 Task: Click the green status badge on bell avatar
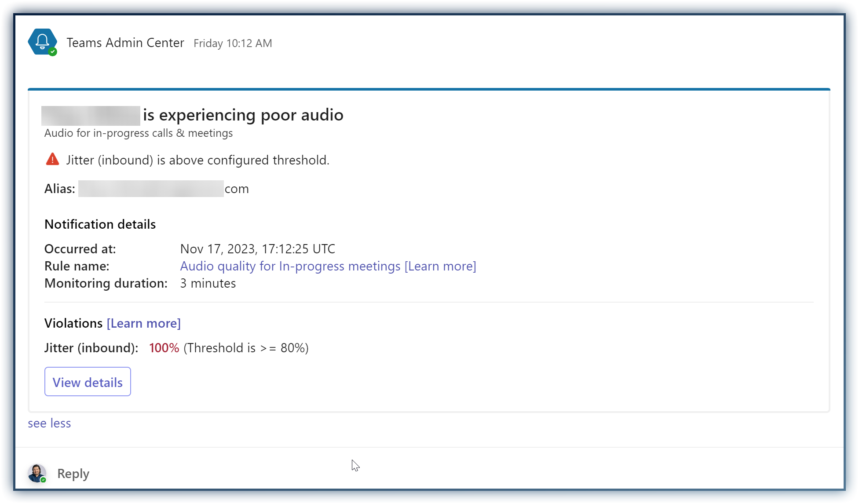53,52
